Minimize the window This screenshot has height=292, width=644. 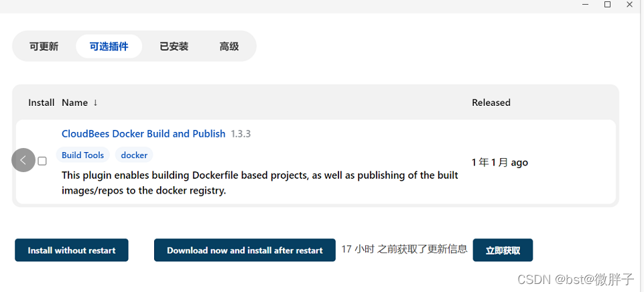(585, 5)
